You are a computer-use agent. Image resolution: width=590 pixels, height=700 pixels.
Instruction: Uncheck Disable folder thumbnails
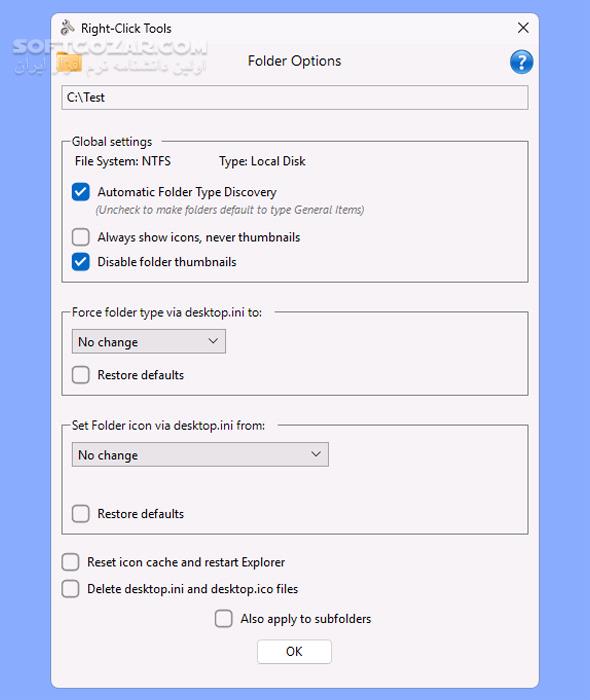(x=81, y=262)
